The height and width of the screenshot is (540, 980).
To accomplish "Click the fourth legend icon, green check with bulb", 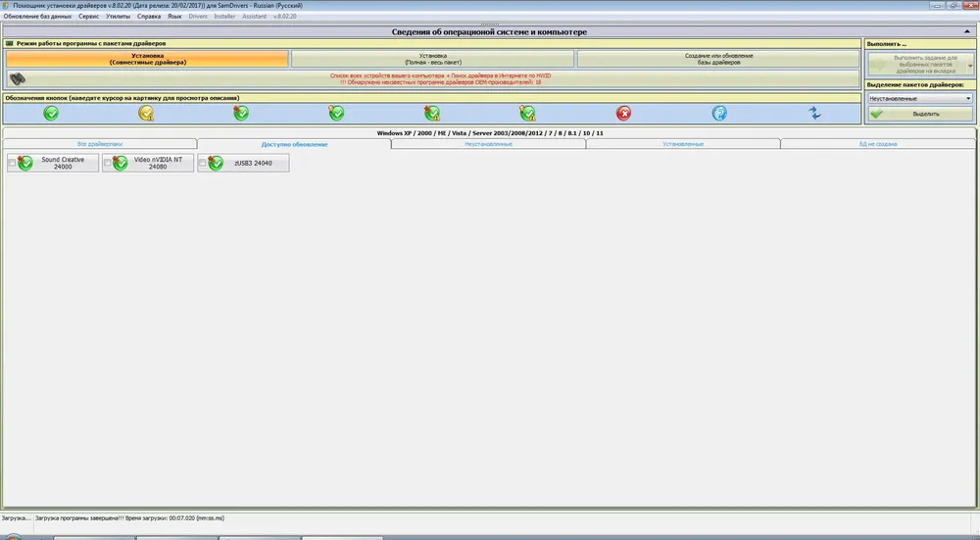I will (x=336, y=113).
